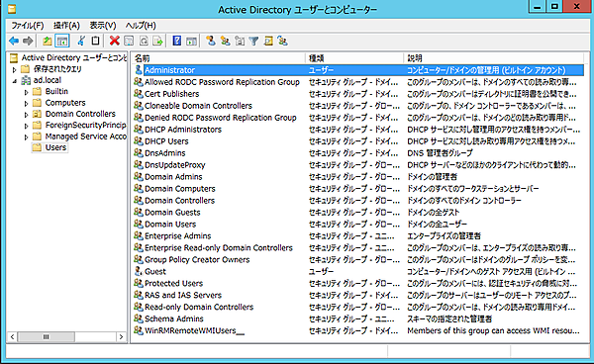Click the Add to group toolbar icon
Screen dimensions: 594x364
pyautogui.click(x=282, y=41)
